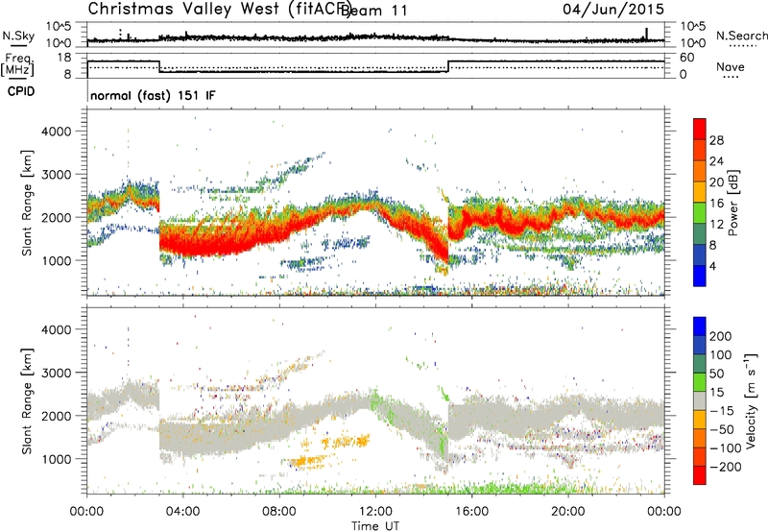Click the 'Power [dB]' colorbar title
The image size is (768, 532).
point(733,203)
